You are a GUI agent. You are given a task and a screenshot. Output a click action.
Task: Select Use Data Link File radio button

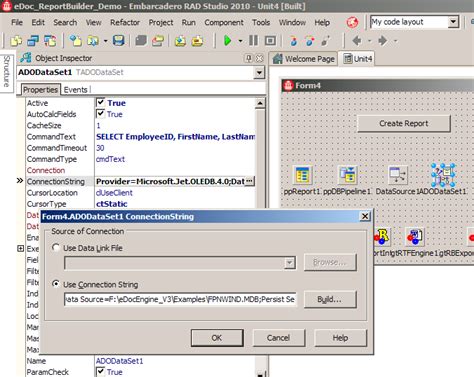coord(56,248)
